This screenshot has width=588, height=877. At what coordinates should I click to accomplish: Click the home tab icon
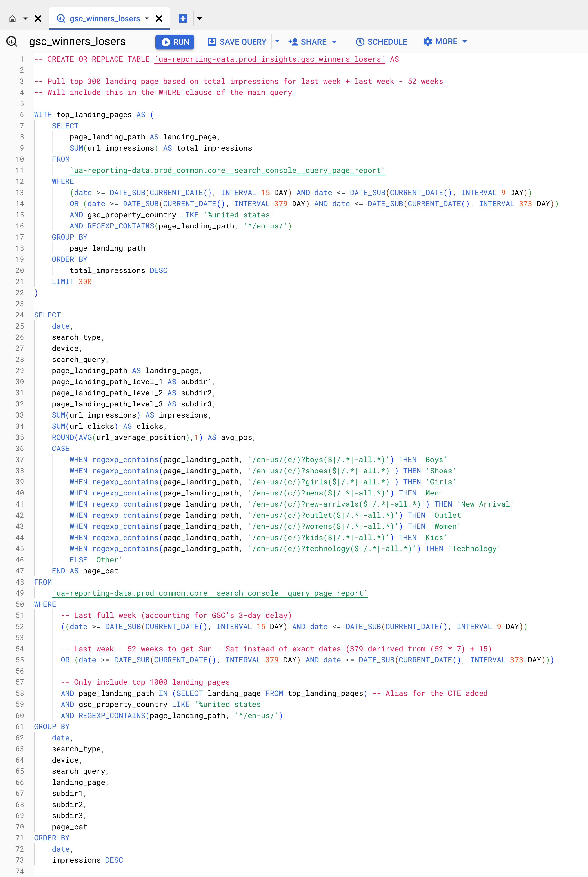click(x=12, y=19)
